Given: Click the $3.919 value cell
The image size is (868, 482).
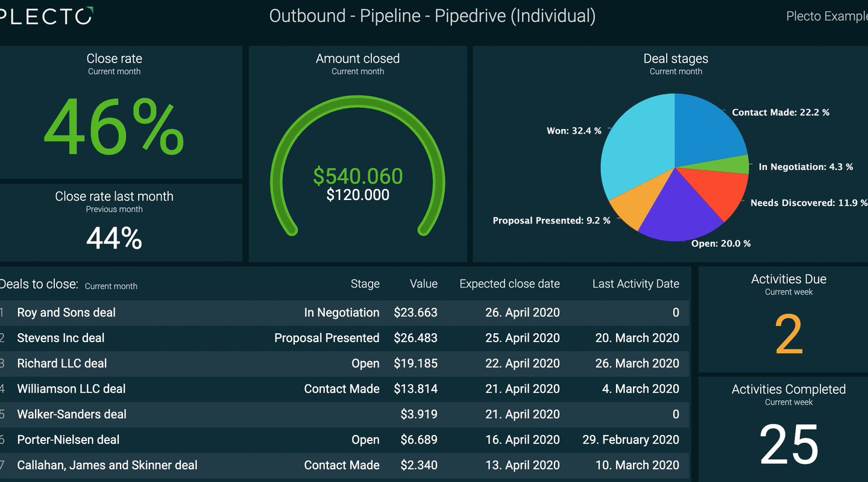Looking at the screenshot, I should (x=419, y=414).
